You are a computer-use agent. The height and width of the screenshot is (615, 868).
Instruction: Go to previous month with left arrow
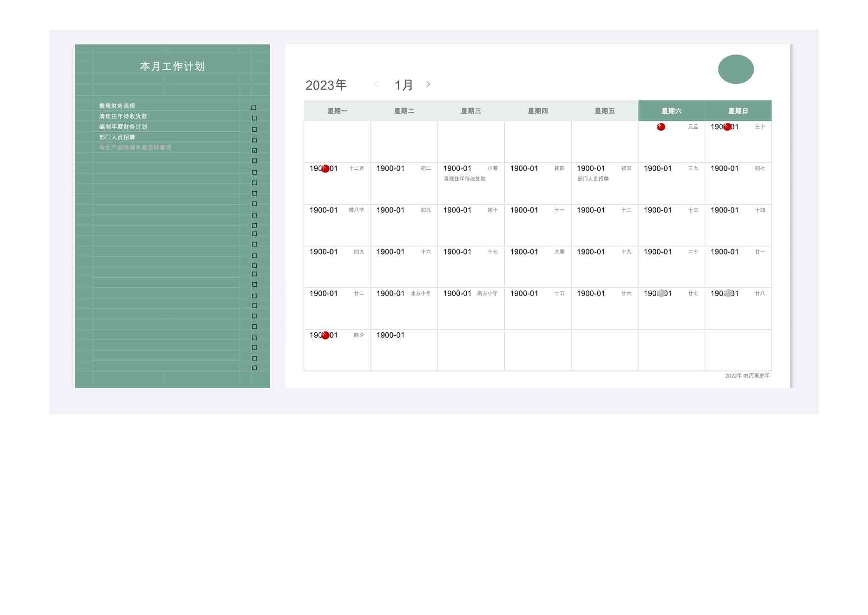click(377, 84)
